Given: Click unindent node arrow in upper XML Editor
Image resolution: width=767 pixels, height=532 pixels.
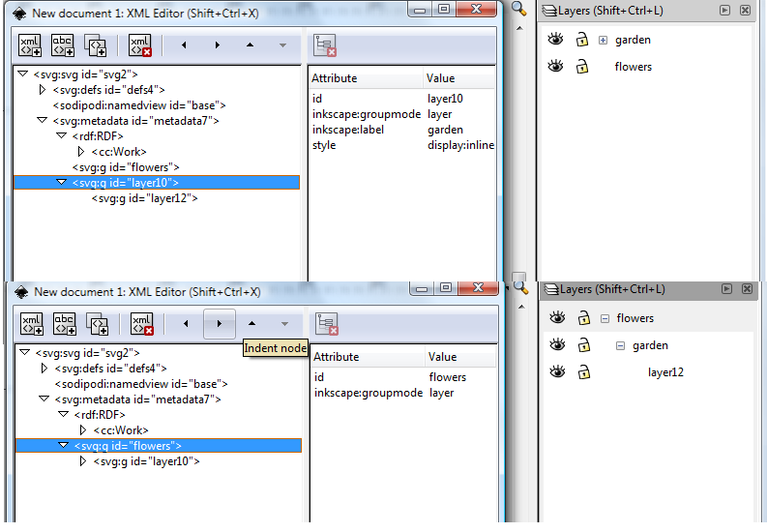Looking at the screenshot, I should tap(185, 45).
